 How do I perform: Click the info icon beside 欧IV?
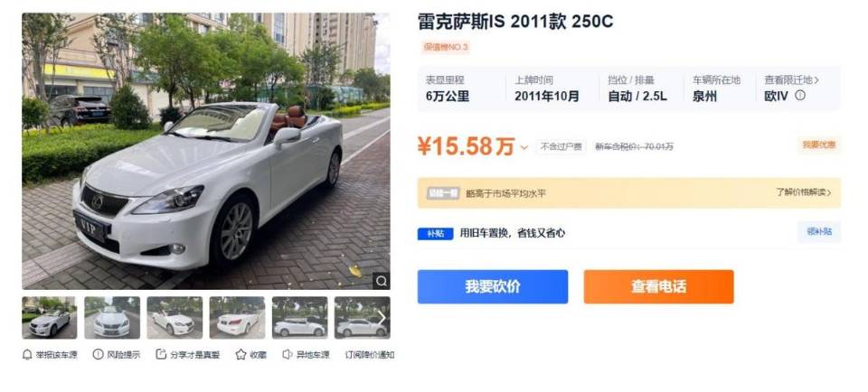click(800, 96)
